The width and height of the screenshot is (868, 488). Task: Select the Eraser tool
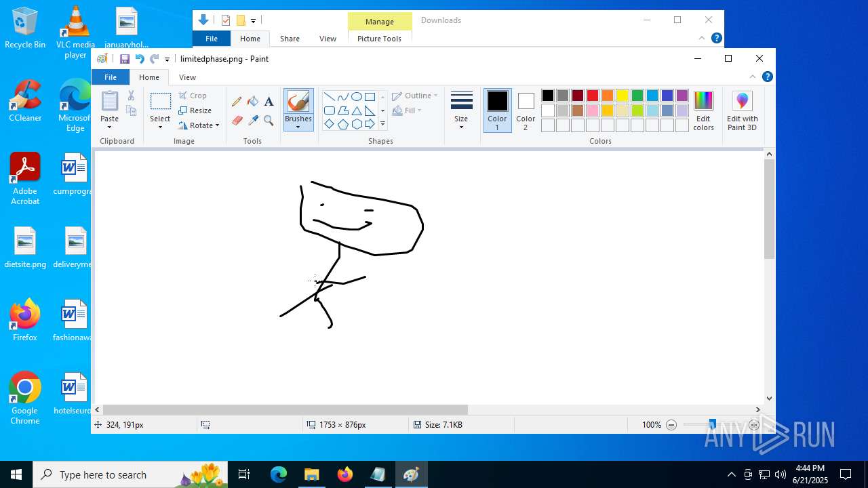[x=237, y=121]
